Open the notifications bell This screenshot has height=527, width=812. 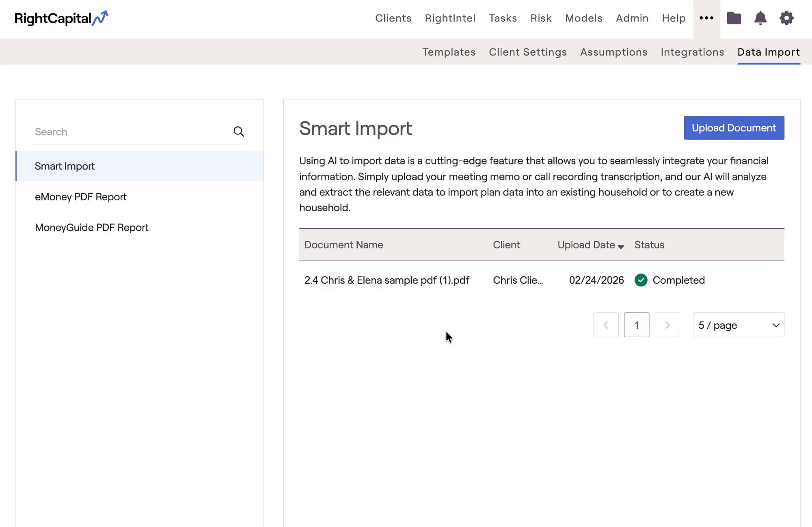[x=760, y=18]
